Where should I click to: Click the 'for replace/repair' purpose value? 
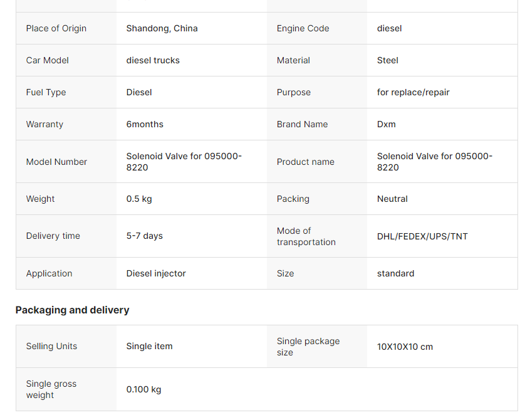click(413, 92)
